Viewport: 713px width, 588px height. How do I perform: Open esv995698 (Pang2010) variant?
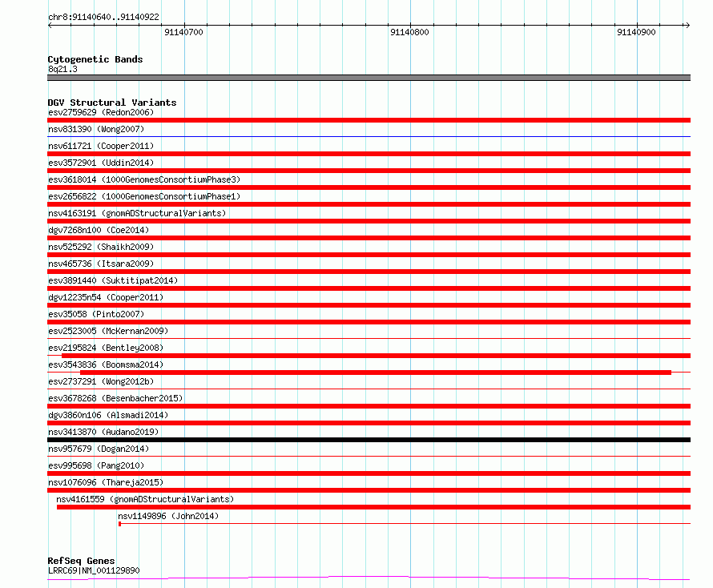[x=96, y=465]
